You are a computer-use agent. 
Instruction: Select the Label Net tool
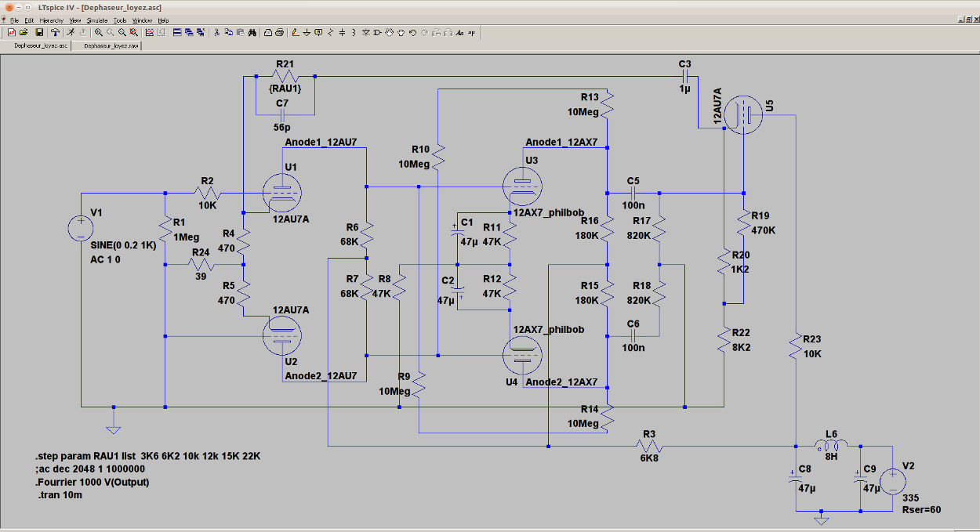click(318, 32)
